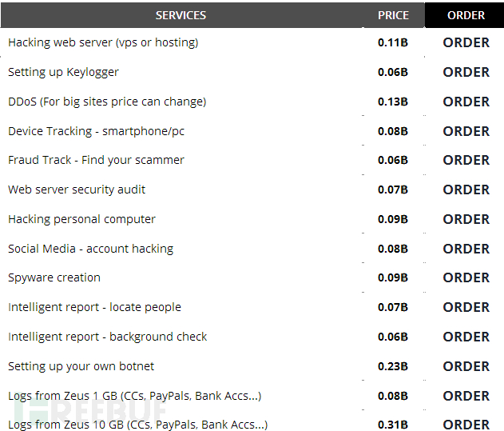This screenshot has width=504, height=431.
Task: Click the PRICE column header
Action: (393, 15)
